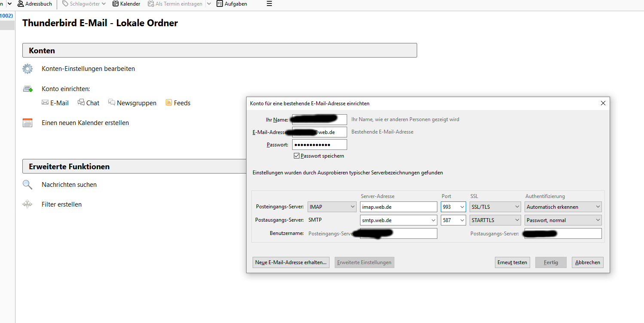Click the Erneut testen button
This screenshot has height=323, width=644.
(512, 262)
